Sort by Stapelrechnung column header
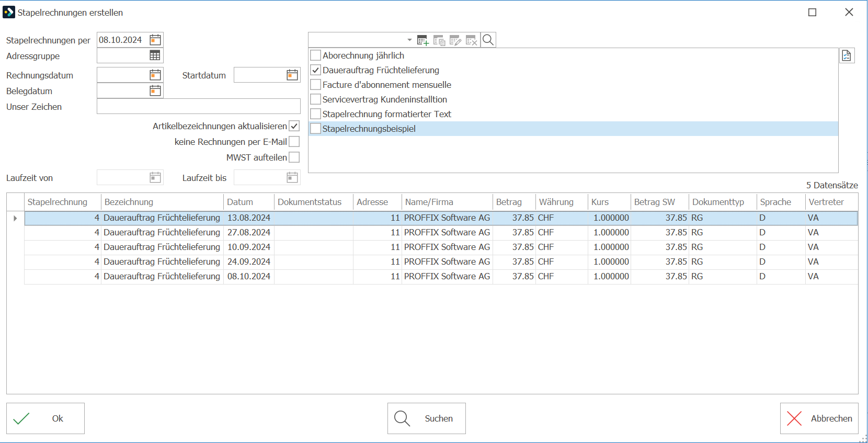Screen dimensions: 868x443 click(x=63, y=202)
